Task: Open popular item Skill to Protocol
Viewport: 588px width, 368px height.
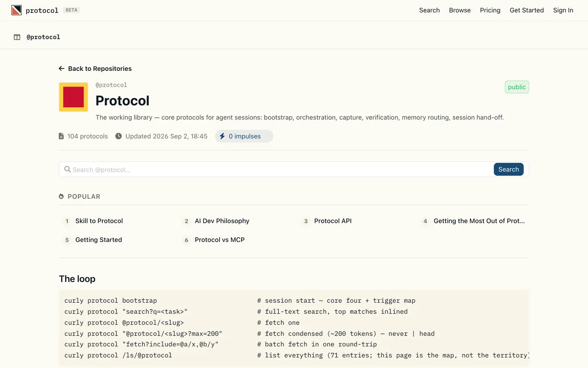Action: coord(99,221)
